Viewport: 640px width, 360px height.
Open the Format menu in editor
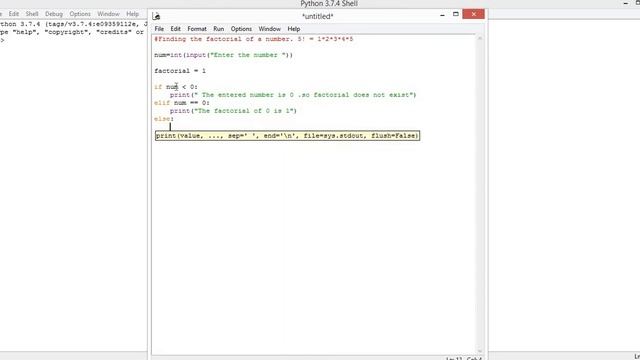(197, 29)
